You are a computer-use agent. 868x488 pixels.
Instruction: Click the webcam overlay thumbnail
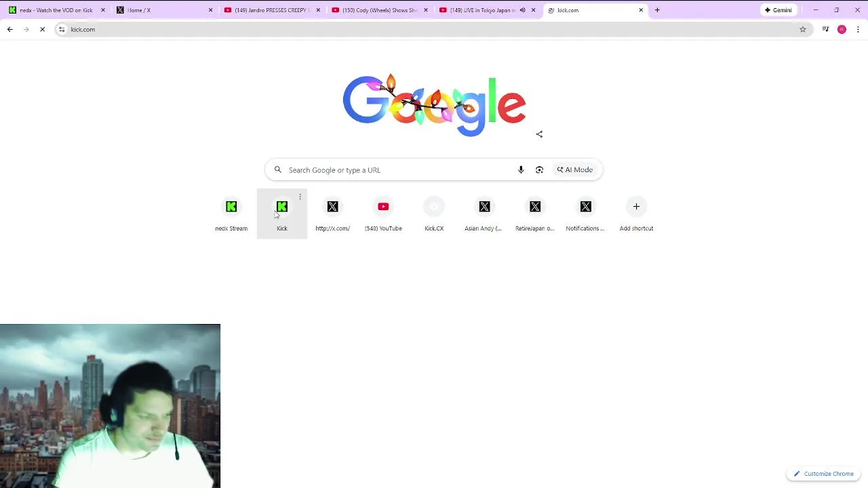110,406
